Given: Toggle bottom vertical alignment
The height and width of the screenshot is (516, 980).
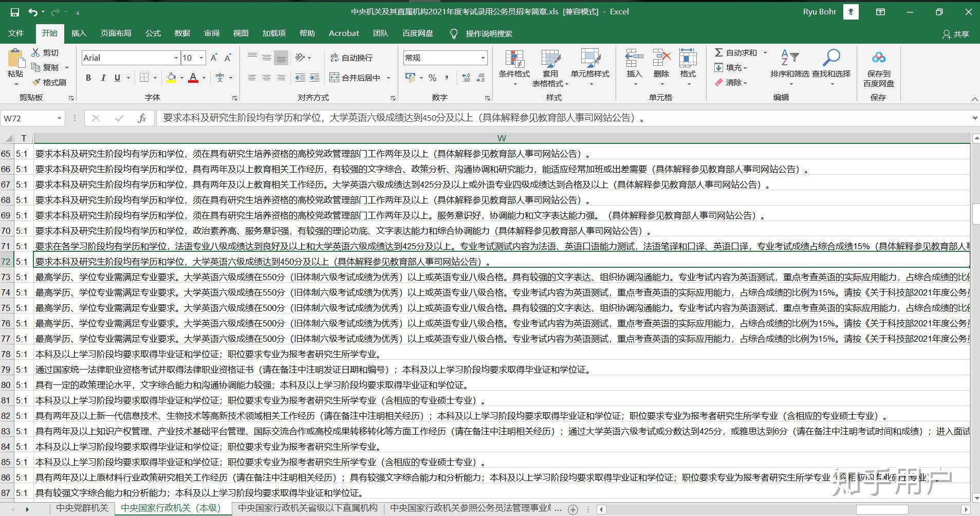Looking at the screenshot, I should click(x=281, y=58).
